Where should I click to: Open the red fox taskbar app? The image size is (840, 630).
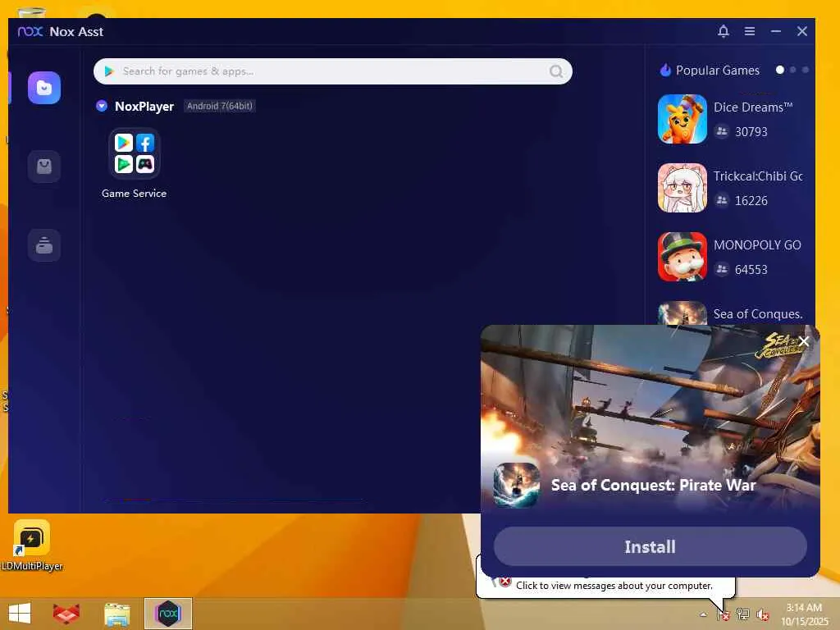[x=66, y=614]
